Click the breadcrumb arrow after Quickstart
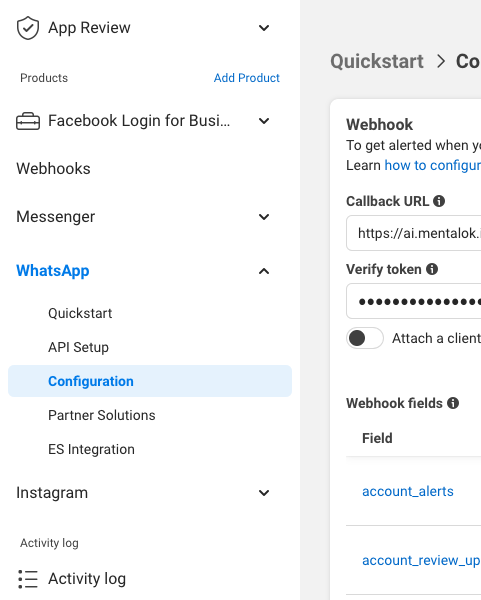This screenshot has width=481, height=600. pos(441,61)
